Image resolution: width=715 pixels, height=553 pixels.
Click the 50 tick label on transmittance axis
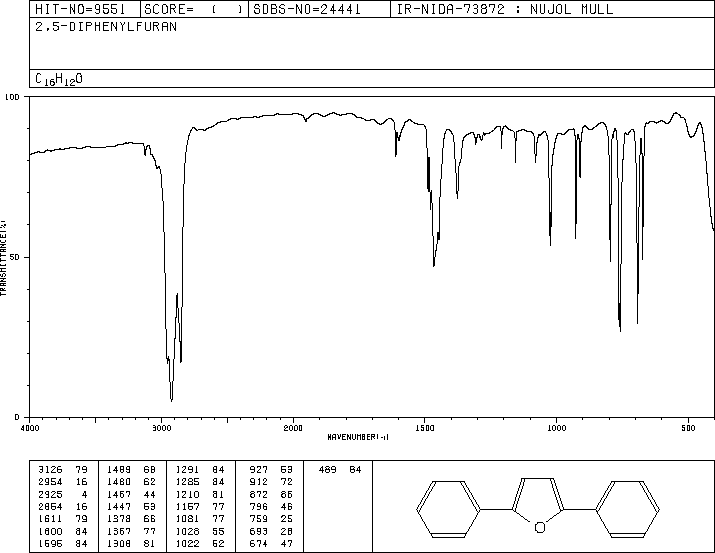click(15, 257)
